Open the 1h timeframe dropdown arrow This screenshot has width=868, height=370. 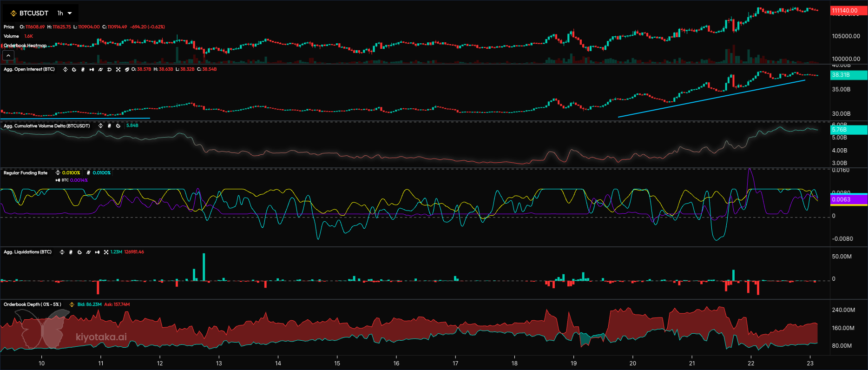coord(70,13)
